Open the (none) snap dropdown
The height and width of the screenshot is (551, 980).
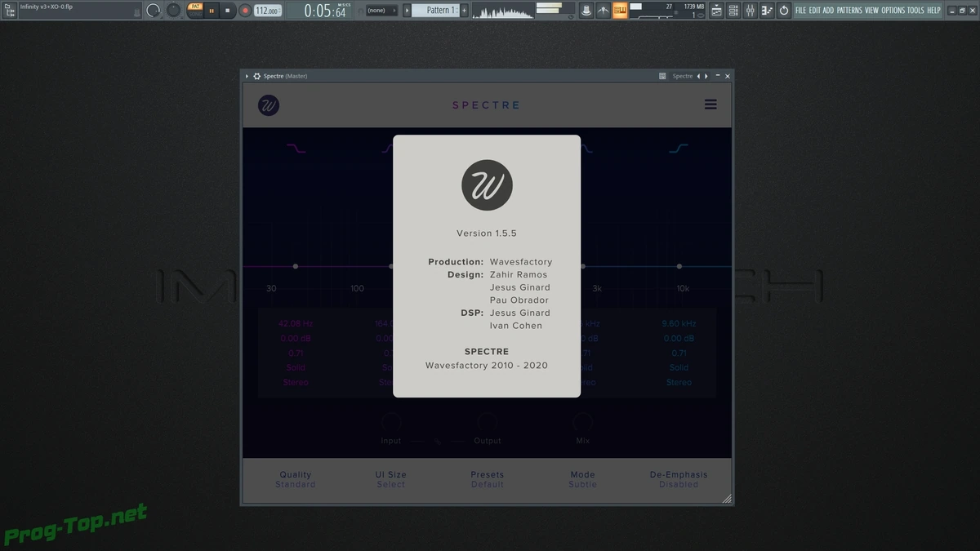381,11
